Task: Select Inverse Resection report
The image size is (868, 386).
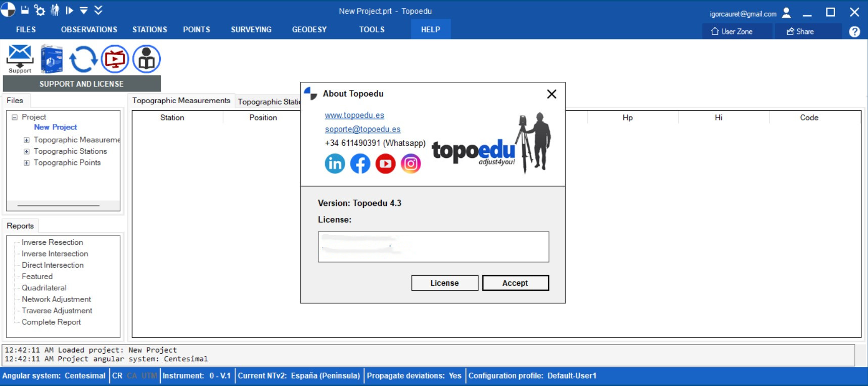Action: pyautogui.click(x=52, y=242)
